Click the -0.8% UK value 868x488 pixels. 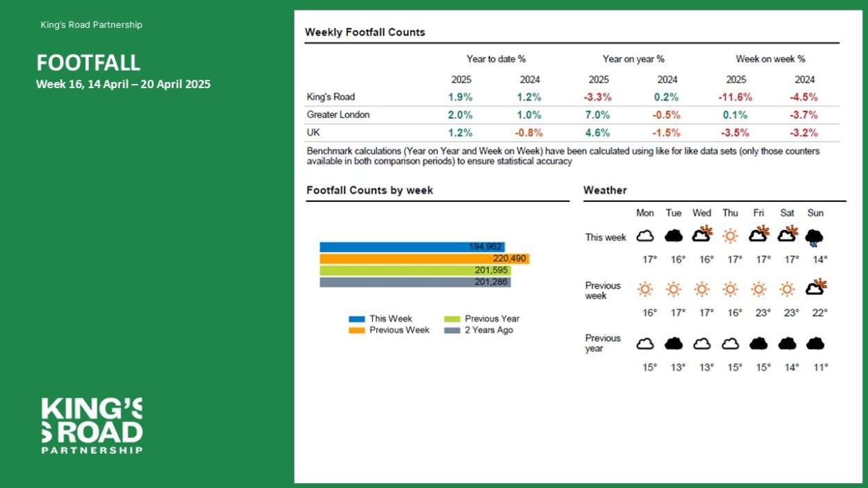(529, 133)
